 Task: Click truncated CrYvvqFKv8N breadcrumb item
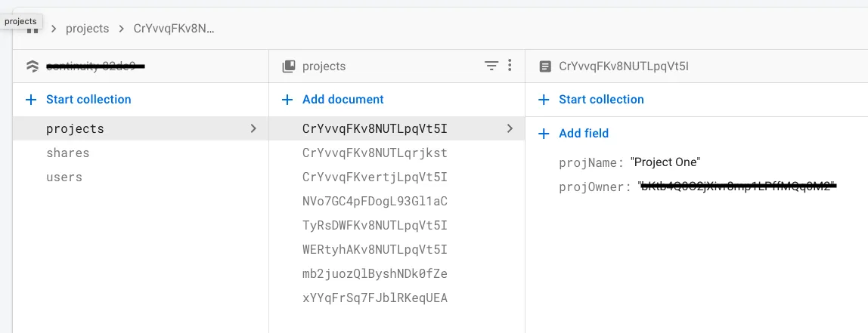pyautogui.click(x=174, y=29)
